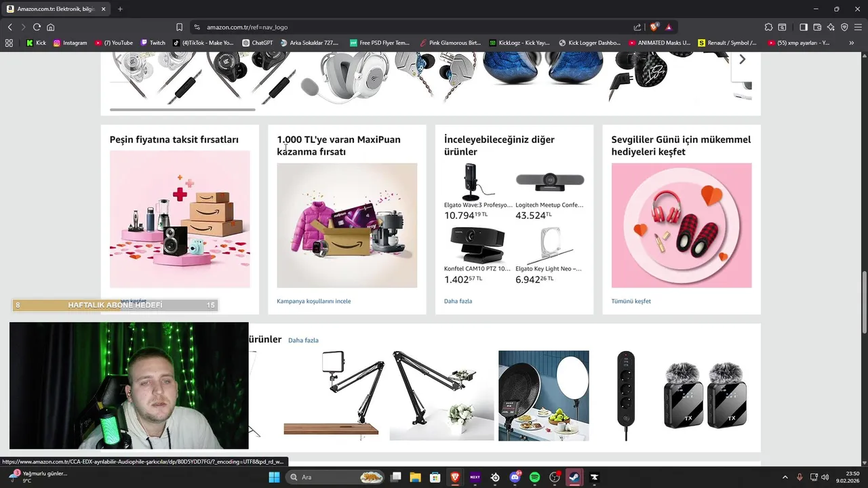
Task: Open the Windows Start button
Action: 274,477
